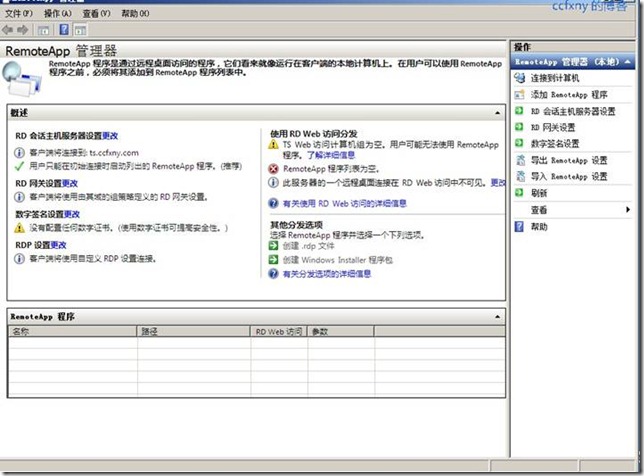
Task: Click 更改 link next to RD 网关设置
Action: point(69,183)
